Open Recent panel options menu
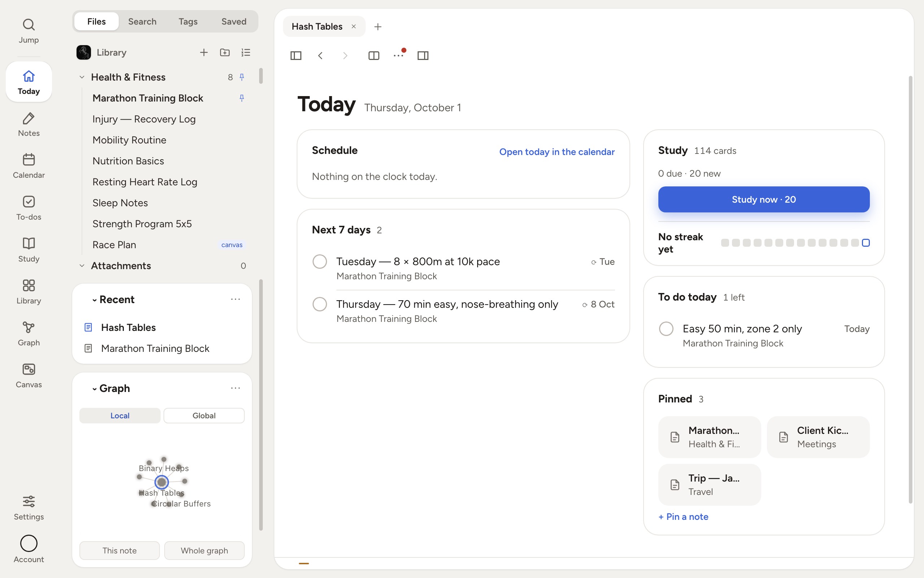Screen dimensions: 924x578 tap(236, 299)
